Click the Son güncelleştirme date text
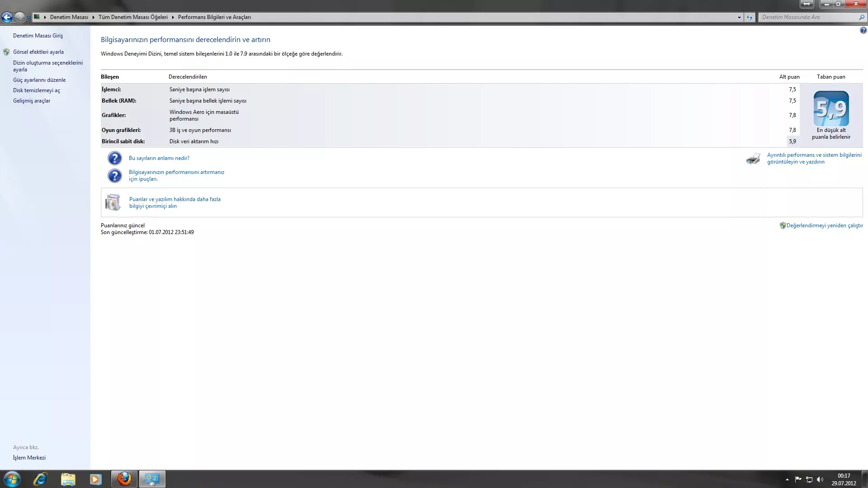The height and width of the screenshot is (488, 868). [147, 232]
